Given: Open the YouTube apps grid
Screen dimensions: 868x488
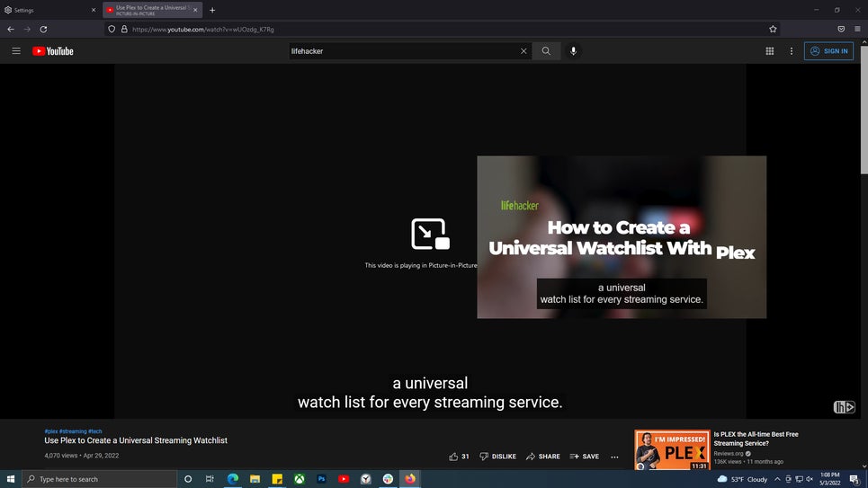Looking at the screenshot, I should (x=769, y=51).
